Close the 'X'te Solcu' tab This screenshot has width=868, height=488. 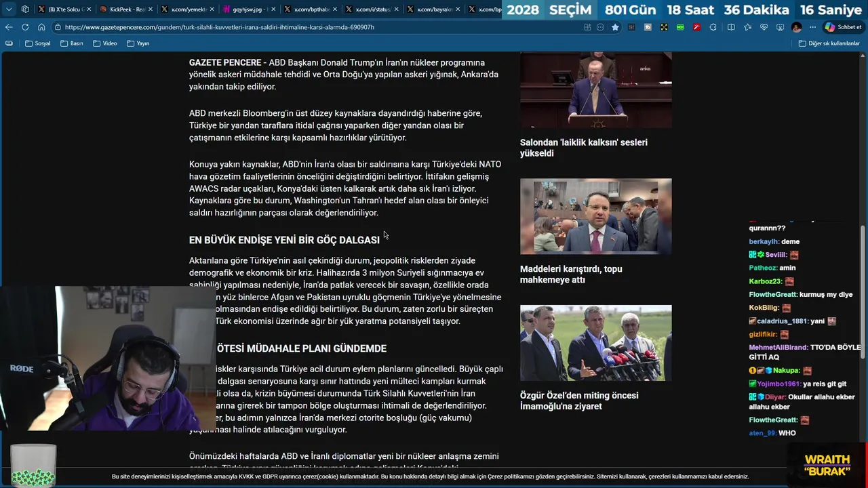89,9
